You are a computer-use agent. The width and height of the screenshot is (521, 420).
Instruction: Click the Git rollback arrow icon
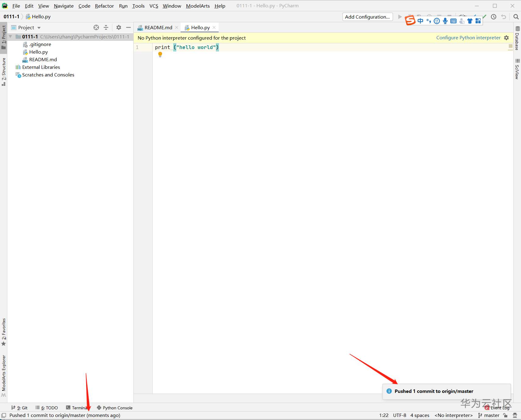tap(504, 17)
